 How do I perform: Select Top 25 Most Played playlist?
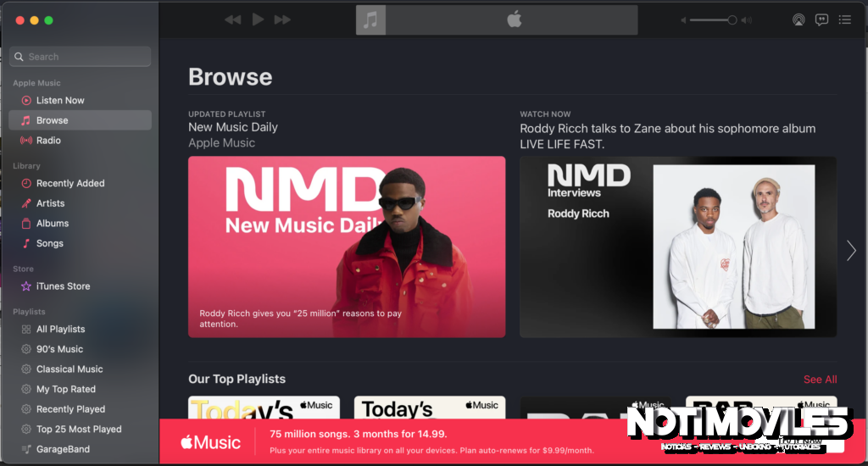tap(81, 429)
